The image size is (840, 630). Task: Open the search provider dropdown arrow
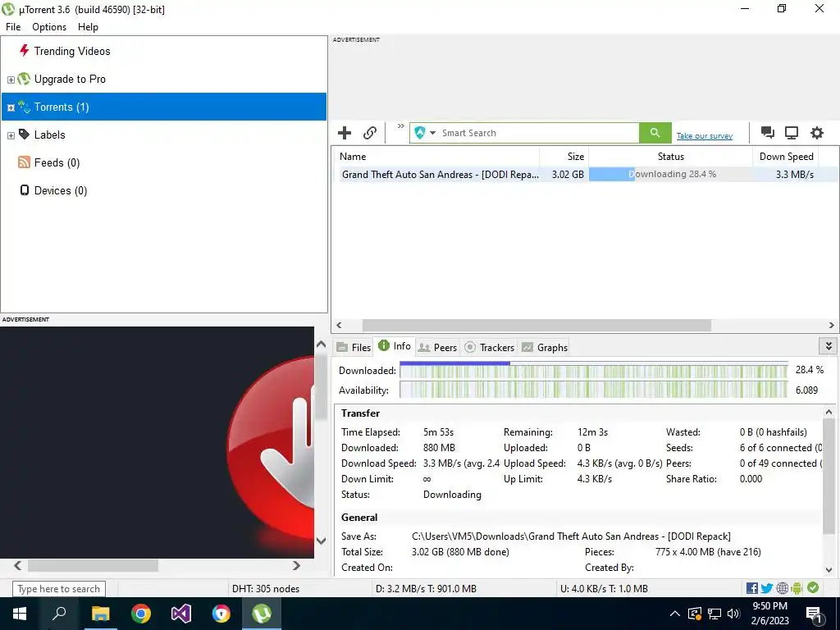pyautogui.click(x=432, y=133)
